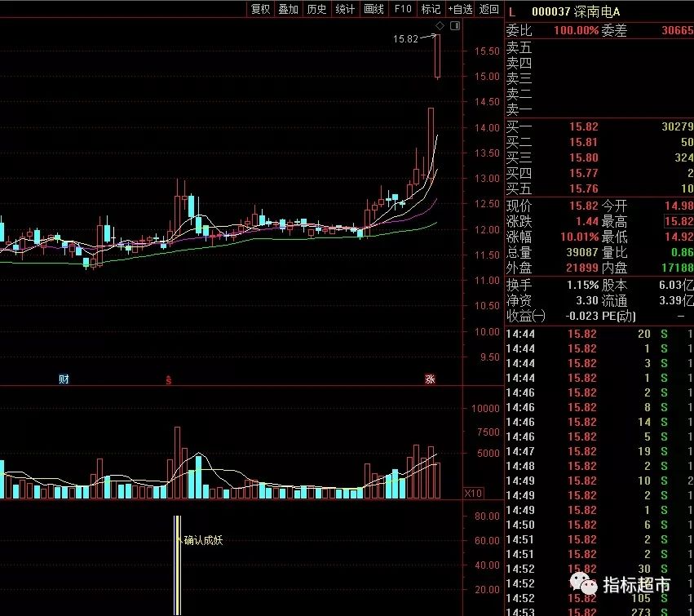Screen dimensions: 694x616
Task: Click the diamond icon above the chart
Action: pos(440,26)
